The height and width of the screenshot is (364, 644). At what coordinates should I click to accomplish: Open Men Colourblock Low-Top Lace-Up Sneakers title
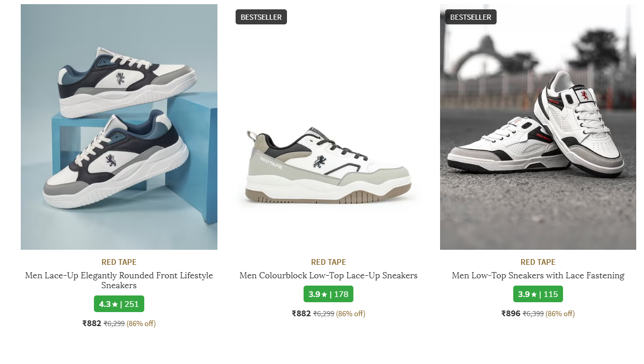328,276
